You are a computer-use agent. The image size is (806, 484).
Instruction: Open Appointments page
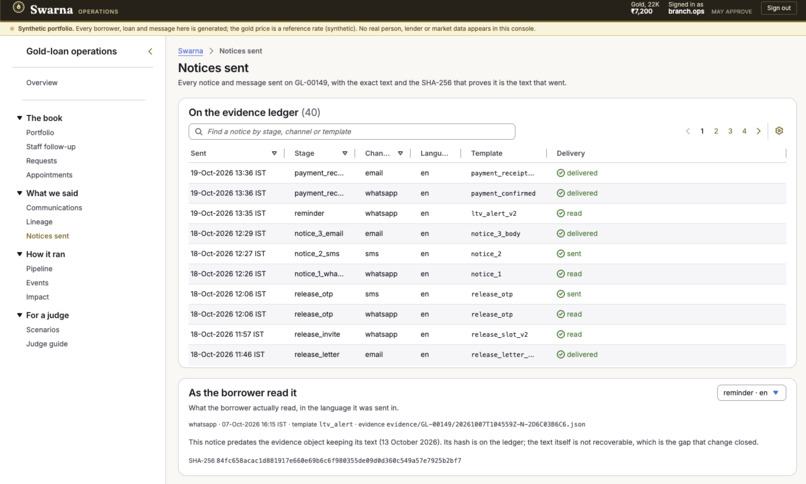pos(49,175)
